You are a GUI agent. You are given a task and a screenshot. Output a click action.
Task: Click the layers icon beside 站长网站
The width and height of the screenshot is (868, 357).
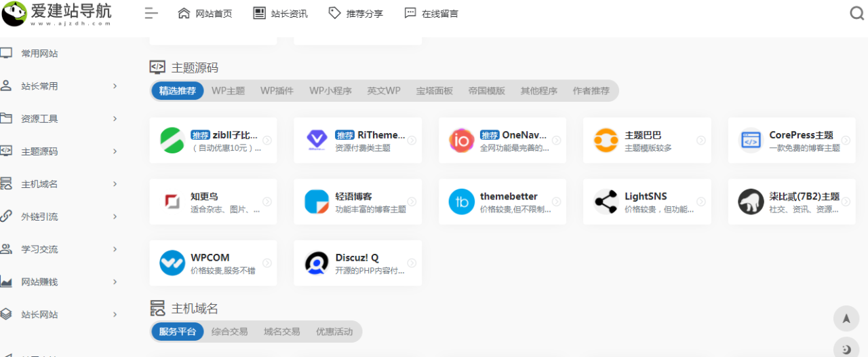[6, 314]
